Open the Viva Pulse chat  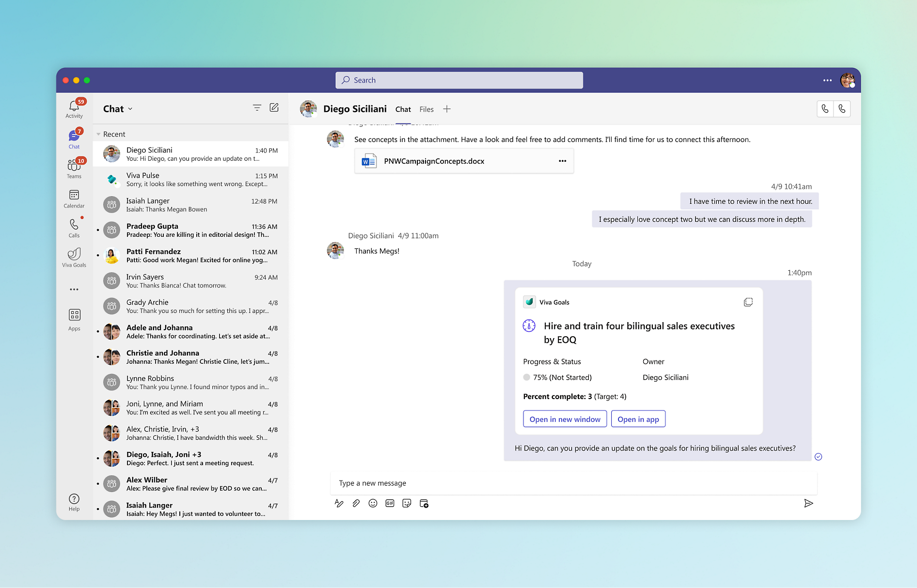[191, 179]
